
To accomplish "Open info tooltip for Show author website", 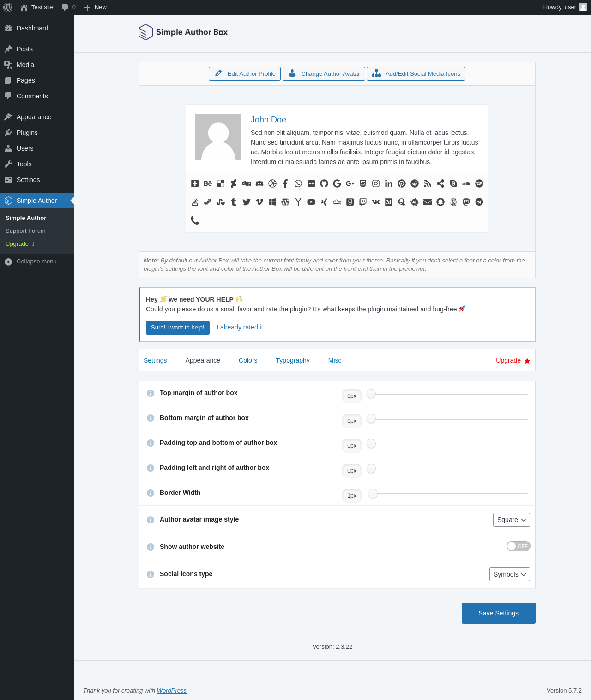I will coord(151,547).
